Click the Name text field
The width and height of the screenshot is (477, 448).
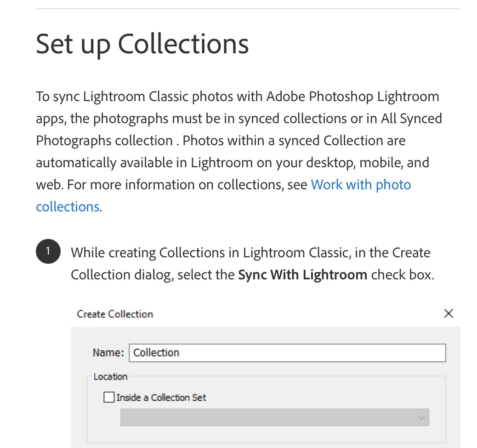[x=287, y=353]
